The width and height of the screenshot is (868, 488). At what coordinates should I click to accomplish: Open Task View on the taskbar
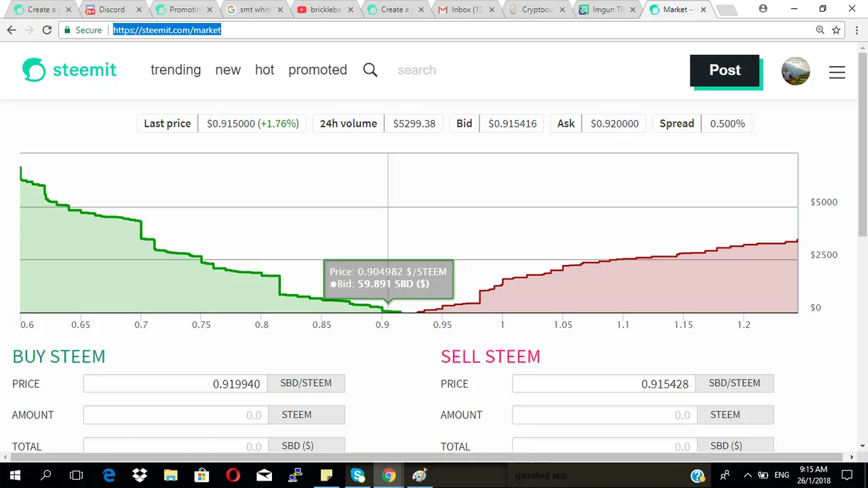[77, 475]
